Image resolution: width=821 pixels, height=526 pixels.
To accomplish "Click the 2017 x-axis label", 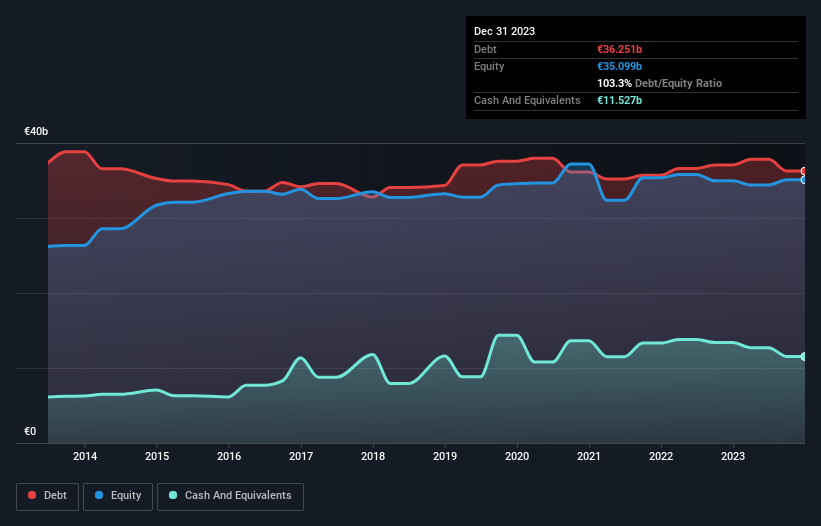I will (x=301, y=456).
